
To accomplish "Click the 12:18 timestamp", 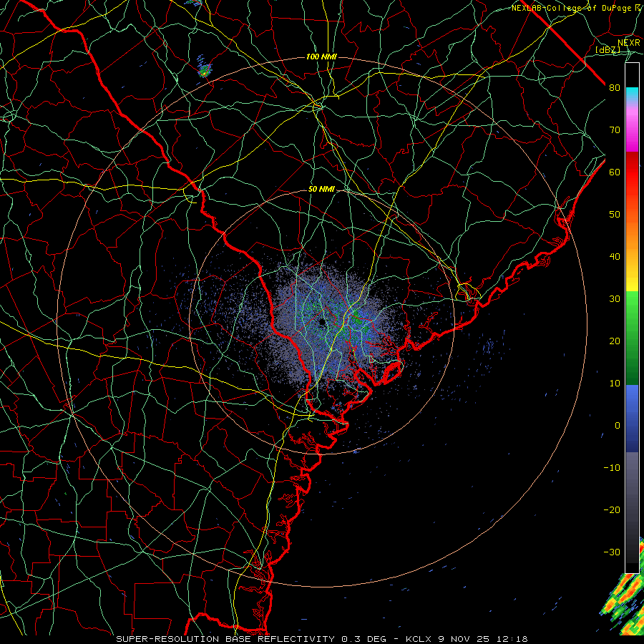I will coord(514,639).
